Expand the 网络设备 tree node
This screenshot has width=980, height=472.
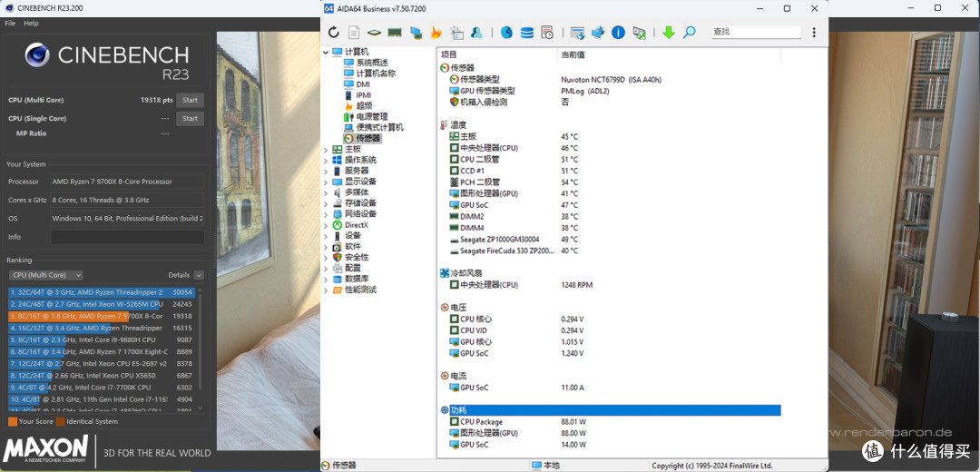pos(326,214)
